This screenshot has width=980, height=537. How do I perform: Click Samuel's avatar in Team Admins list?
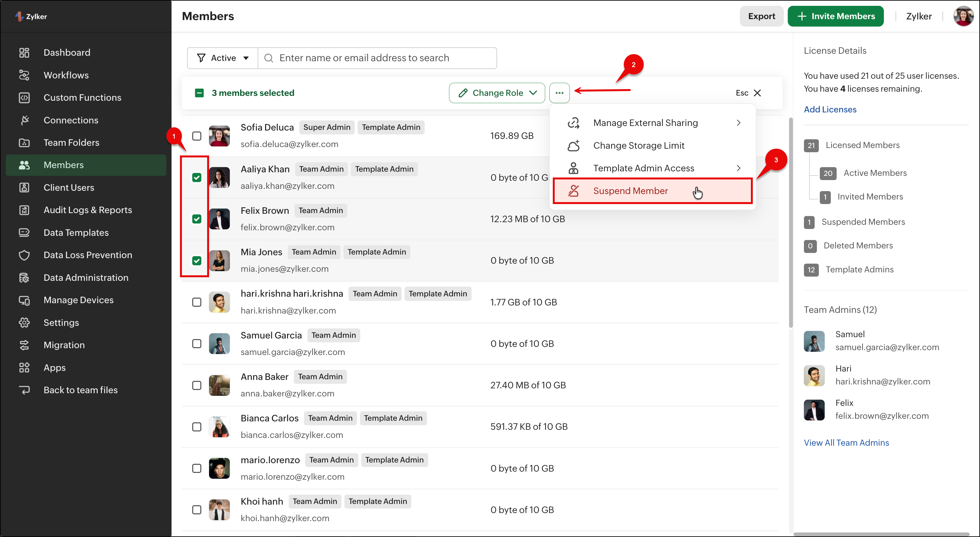pos(814,341)
